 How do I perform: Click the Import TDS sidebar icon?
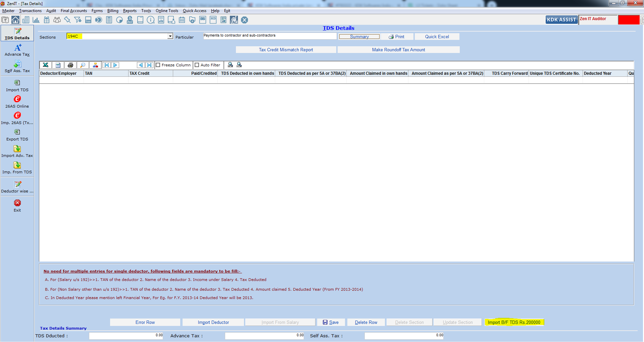pos(17,82)
